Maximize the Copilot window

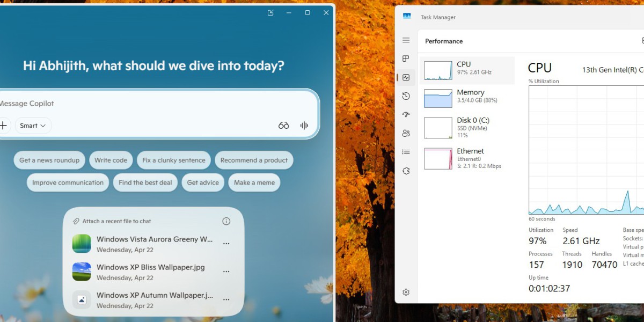coord(308,13)
